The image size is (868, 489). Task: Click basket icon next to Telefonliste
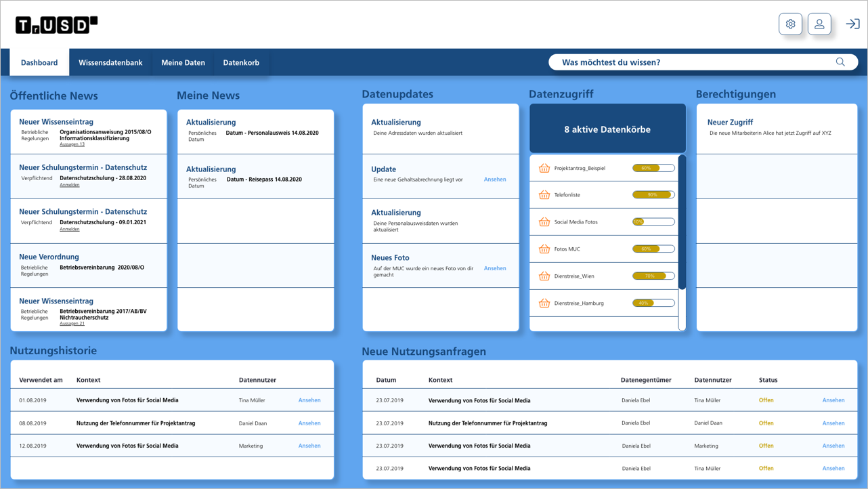tap(544, 195)
